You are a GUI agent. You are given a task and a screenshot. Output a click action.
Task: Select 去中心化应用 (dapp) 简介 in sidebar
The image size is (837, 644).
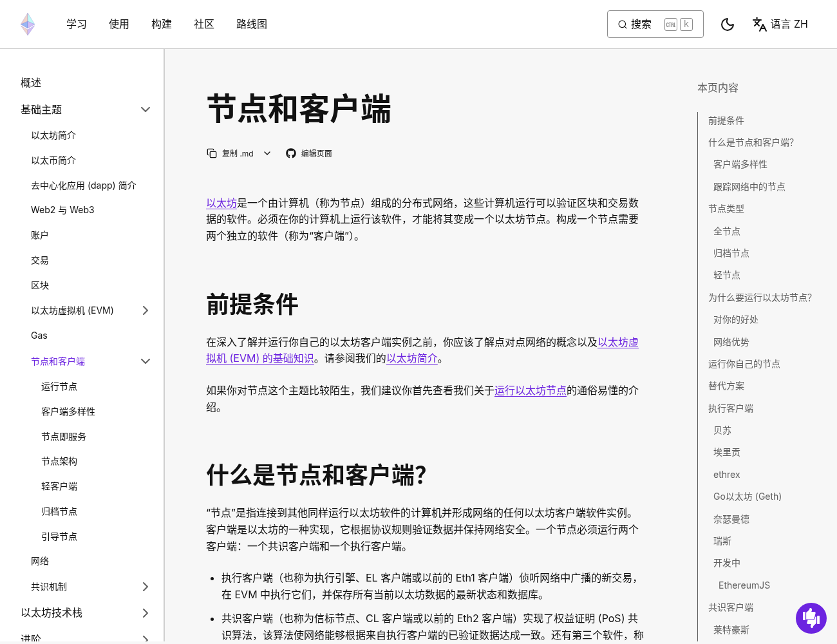[x=84, y=185]
